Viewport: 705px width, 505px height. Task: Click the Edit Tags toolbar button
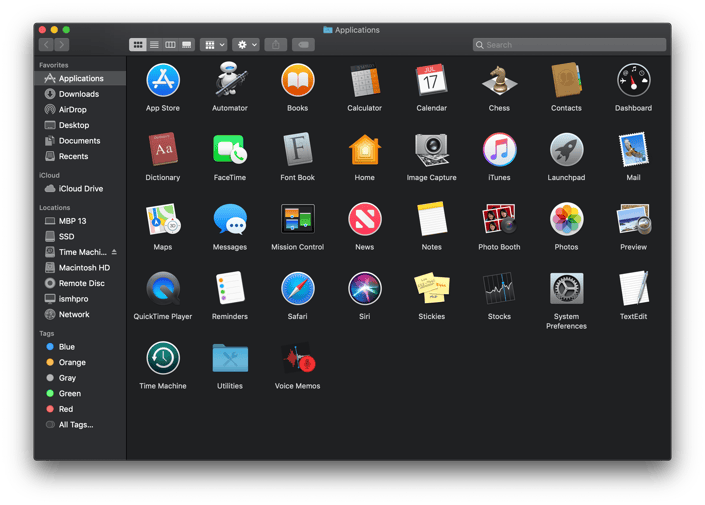click(303, 45)
